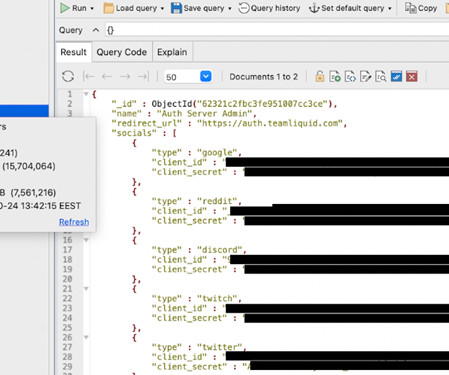449x375 pixels.
Task: Collapse the Query bar using caret
Action: (96, 30)
